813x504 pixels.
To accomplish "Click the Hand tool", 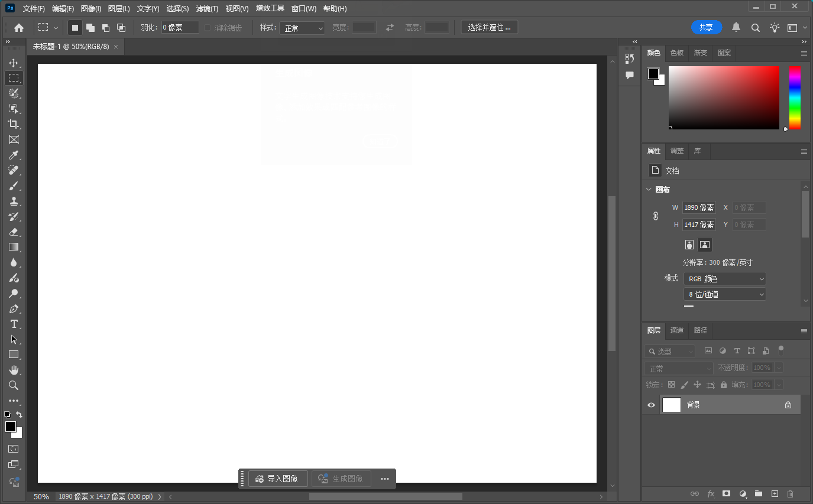I will 14,370.
